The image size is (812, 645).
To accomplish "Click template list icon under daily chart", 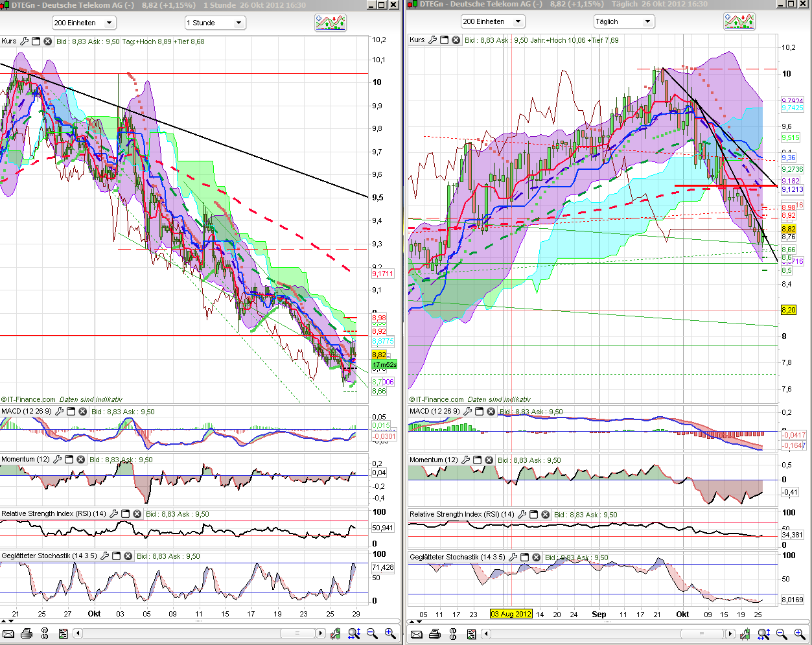I will 472,634.
